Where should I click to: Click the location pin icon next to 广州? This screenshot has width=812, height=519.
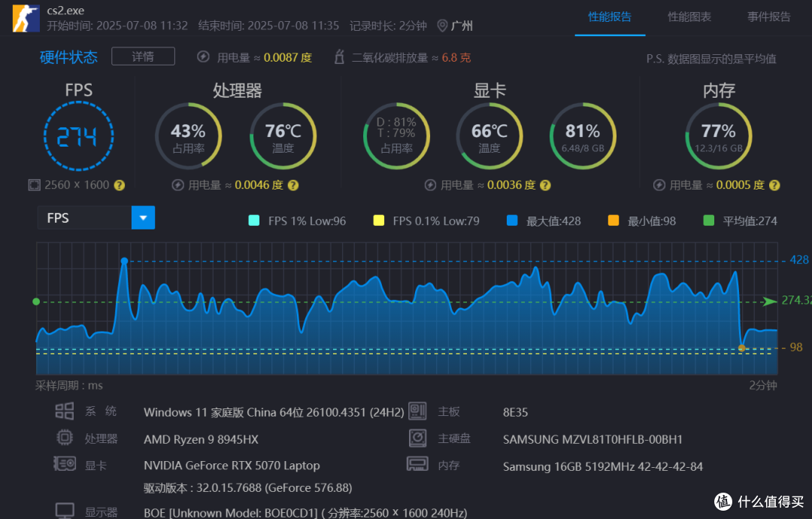click(x=442, y=26)
